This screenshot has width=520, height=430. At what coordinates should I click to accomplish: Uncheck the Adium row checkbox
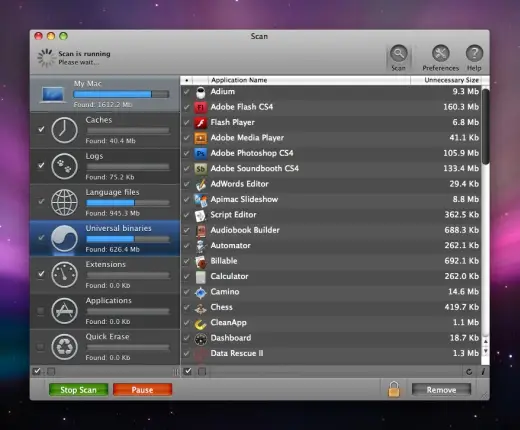pos(187,91)
